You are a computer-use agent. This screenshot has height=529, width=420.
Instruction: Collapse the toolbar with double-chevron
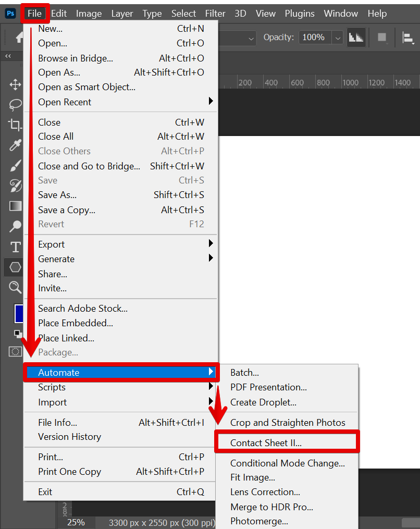pos(8,56)
